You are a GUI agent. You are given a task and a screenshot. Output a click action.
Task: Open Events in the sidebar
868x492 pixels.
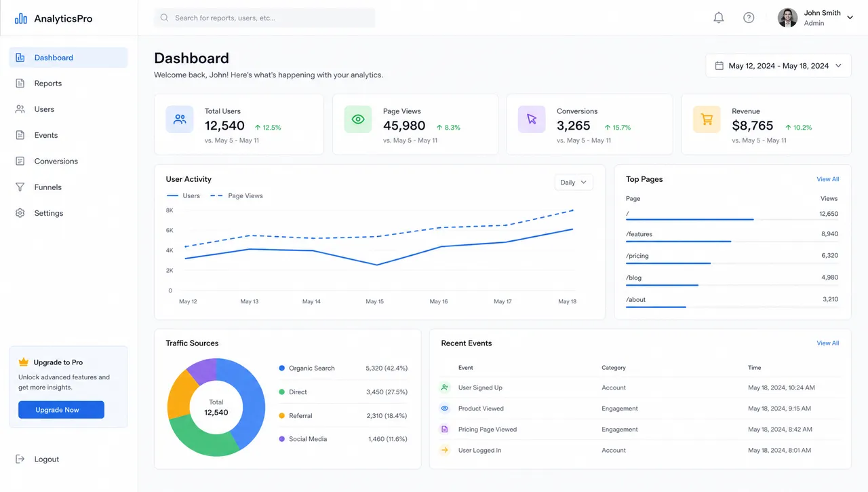[x=68, y=135]
